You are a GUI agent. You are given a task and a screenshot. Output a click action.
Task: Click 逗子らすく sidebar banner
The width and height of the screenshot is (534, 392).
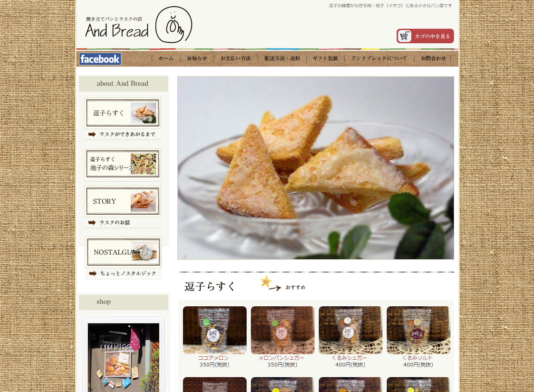122,113
